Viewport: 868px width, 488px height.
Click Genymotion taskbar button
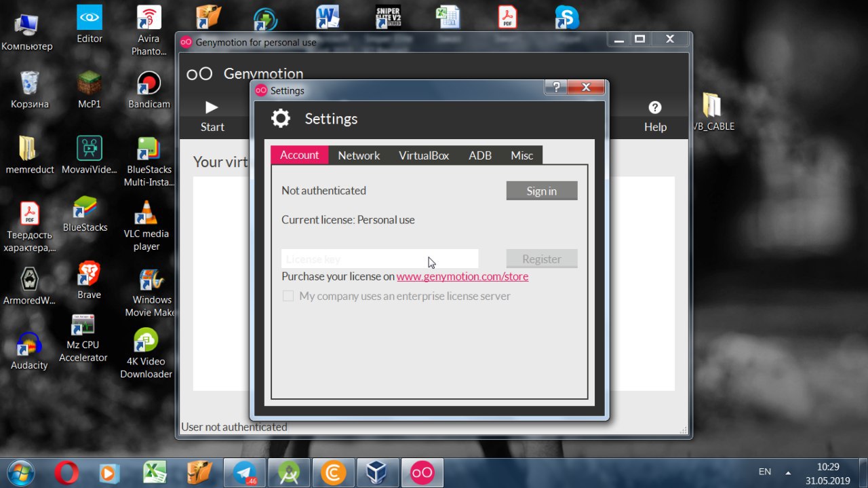pyautogui.click(x=422, y=472)
